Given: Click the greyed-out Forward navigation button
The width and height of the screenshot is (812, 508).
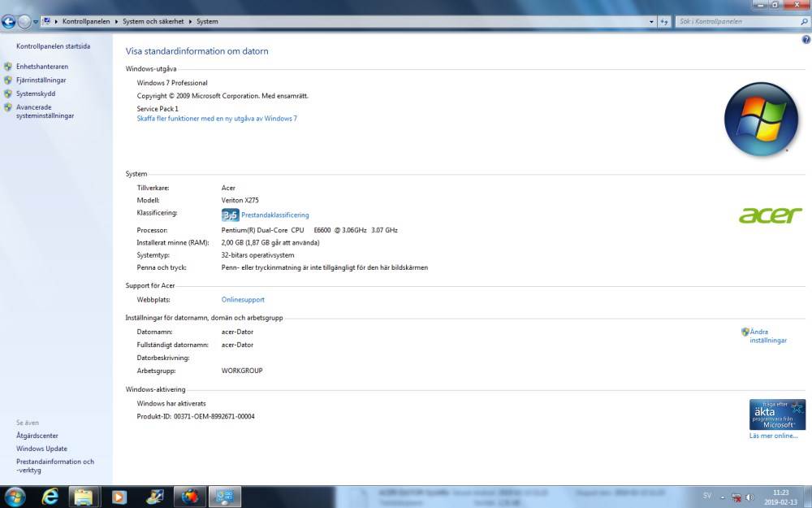Looking at the screenshot, I should (24, 21).
